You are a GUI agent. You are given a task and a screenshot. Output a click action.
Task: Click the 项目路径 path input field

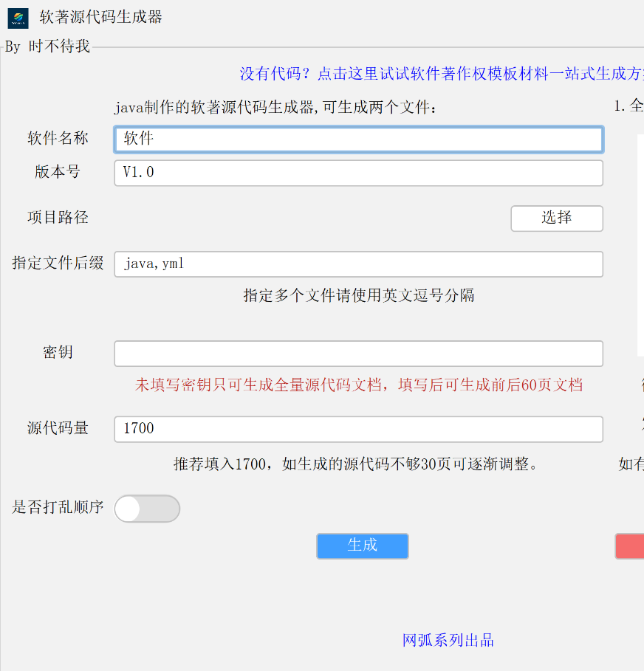[x=310, y=218]
